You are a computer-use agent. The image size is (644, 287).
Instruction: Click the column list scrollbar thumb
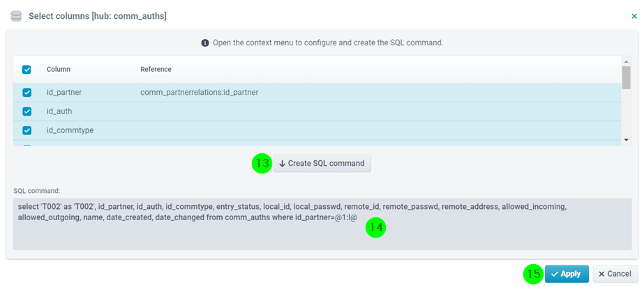(x=627, y=77)
